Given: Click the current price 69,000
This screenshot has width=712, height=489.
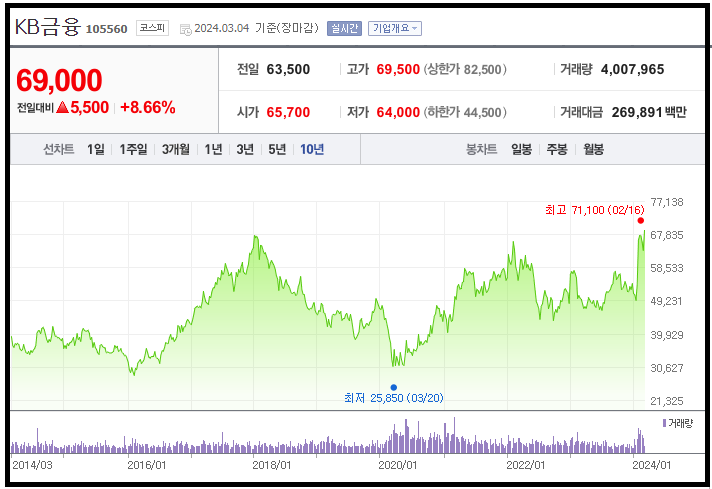Looking at the screenshot, I should (59, 80).
